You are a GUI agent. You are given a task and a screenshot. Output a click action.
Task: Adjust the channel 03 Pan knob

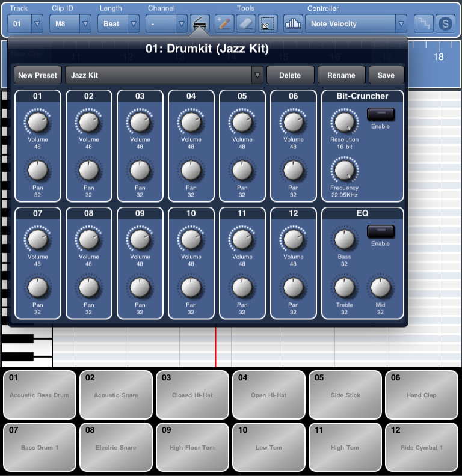click(140, 170)
